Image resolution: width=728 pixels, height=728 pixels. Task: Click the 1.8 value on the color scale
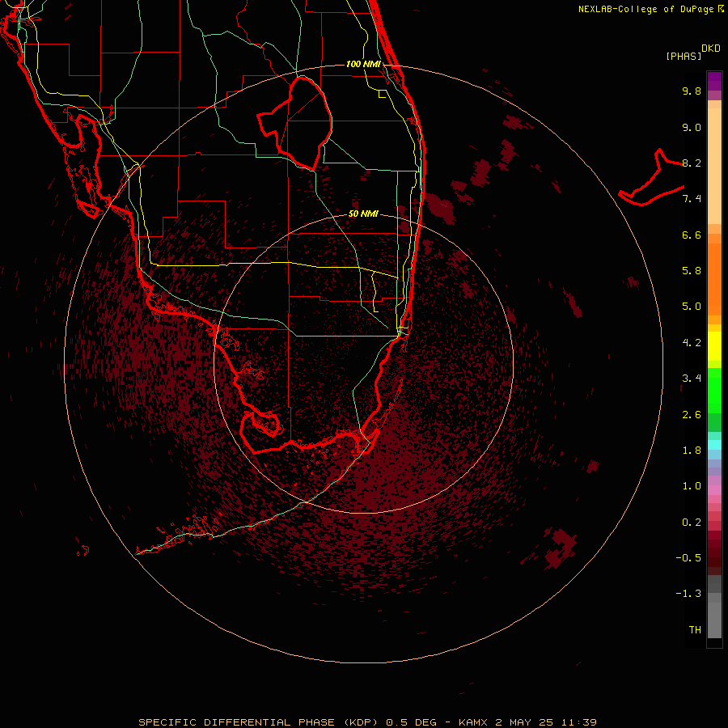point(692,451)
